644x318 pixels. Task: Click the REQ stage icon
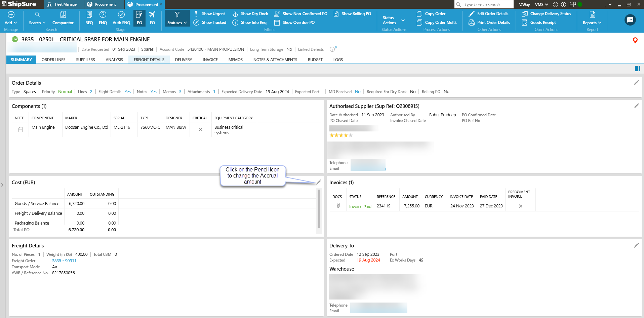coord(89,18)
